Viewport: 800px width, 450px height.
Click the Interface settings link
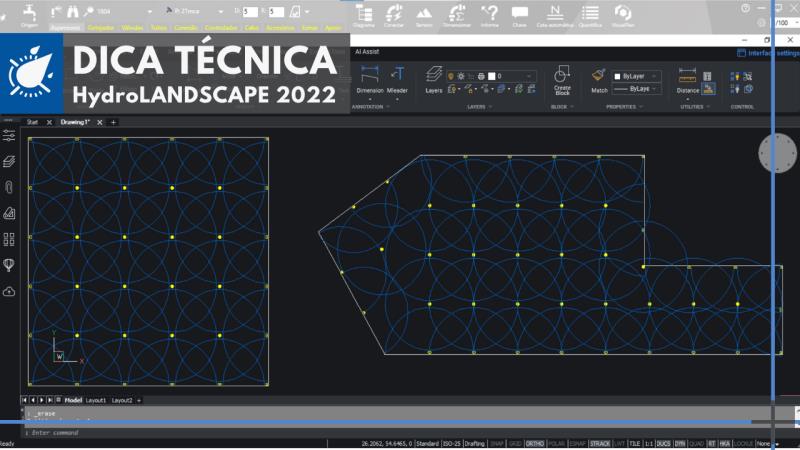tap(768, 53)
